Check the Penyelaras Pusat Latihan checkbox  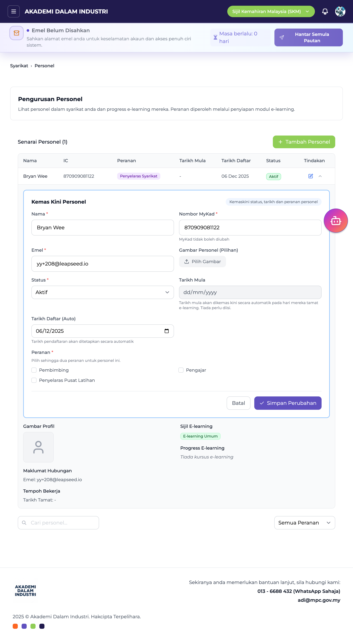(34, 381)
